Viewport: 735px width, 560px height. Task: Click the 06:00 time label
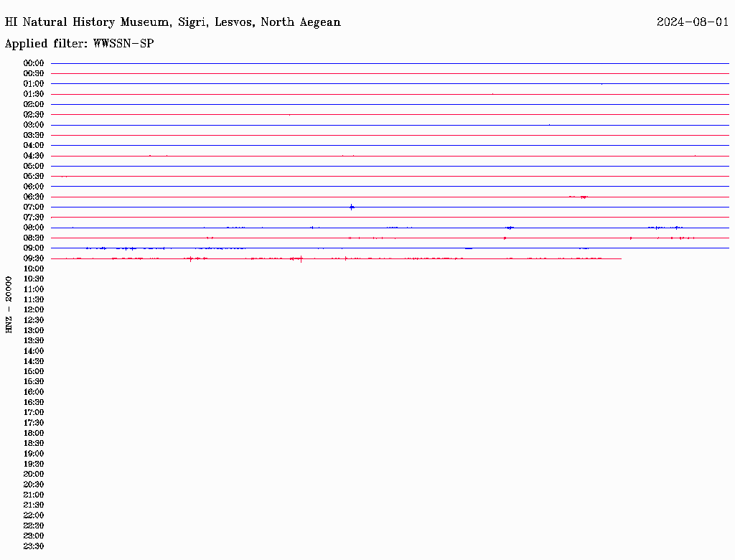click(x=34, y=186)
